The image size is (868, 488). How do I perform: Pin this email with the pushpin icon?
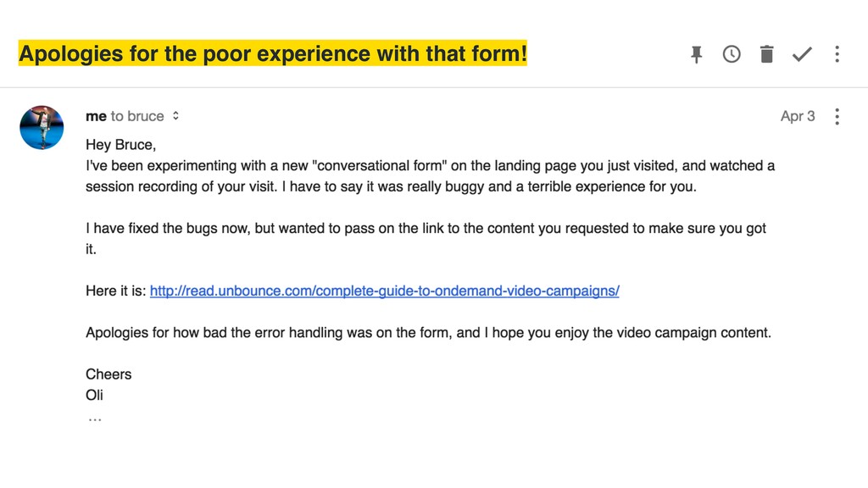[x=697, y=54]
